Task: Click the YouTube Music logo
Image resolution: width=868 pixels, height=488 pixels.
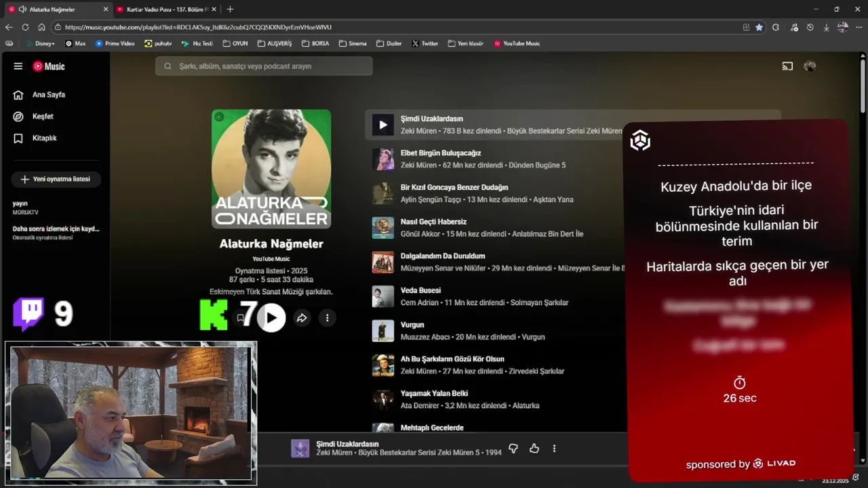Action: [x=50, y=66]
